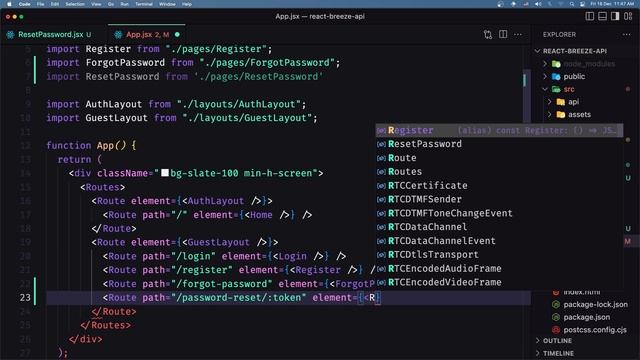This screenshot has height=360, width=640.
Task: Open the Terminal menu
Action: pyautogui.click(x=144, y=4)
